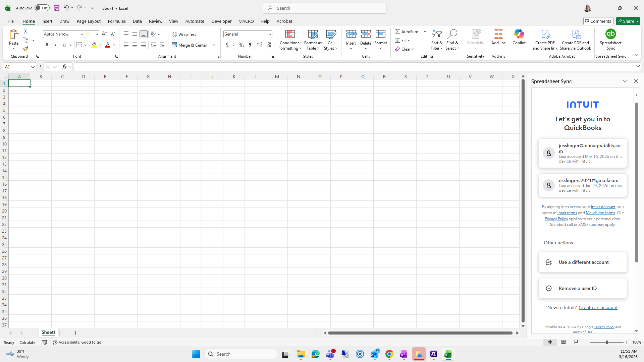Image resolution: width=644 pixels, height=362 pixels.
Task: Click the Create an account link
Action: pos(598,307)
